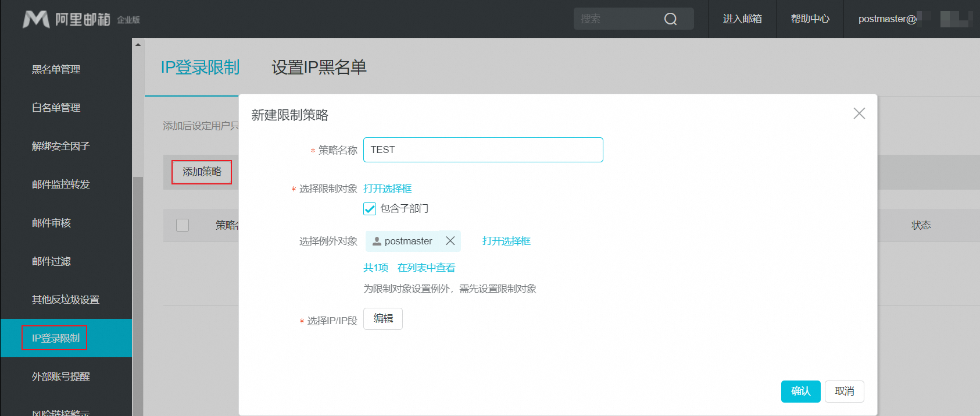The image size is (980, 416).
Task: Cancel the dialog with 取消 button
Action: click(844, 391)
